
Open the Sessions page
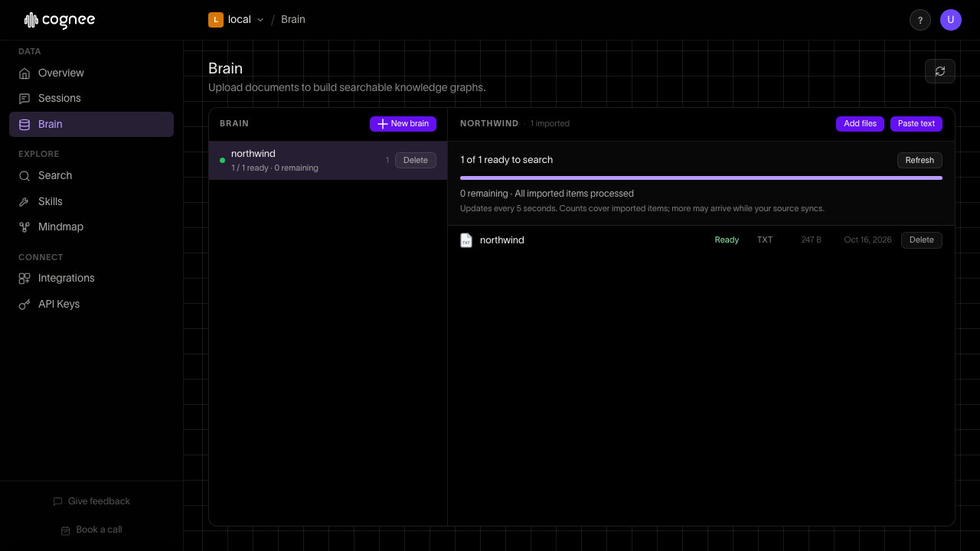(x=91, y=98)
